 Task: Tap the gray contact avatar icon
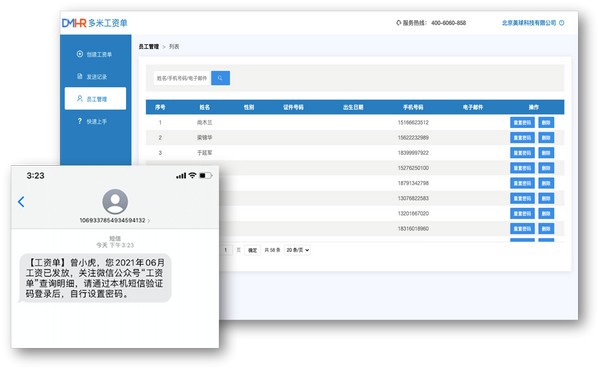coord(115,201)
